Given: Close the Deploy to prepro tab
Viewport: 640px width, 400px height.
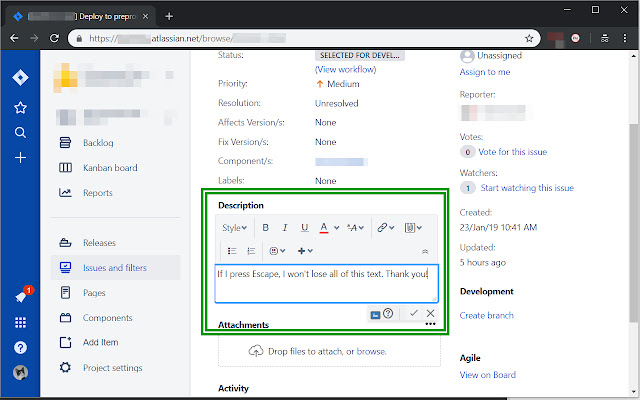Looking at the screenshot, I should 145,17.
